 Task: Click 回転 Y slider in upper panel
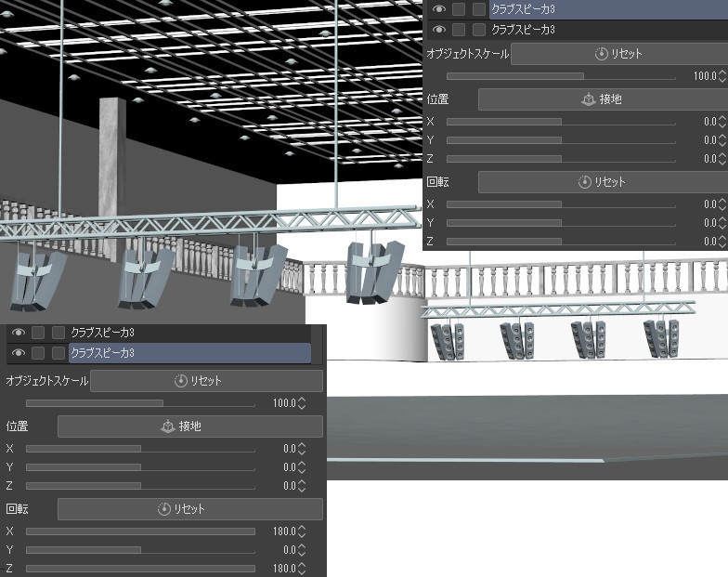(x=561, y=223)
